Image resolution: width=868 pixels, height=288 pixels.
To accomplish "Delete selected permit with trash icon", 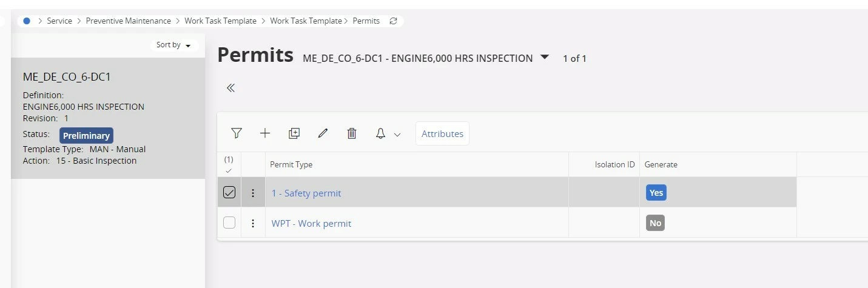I will click(x=352, y=133).
